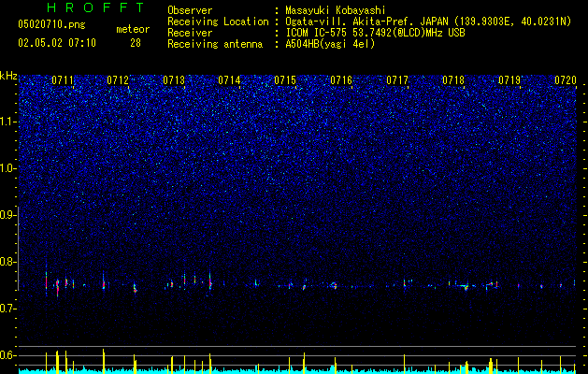Click the 0.6 kHz axis label

pyautogui.click(x=8, y=355)
